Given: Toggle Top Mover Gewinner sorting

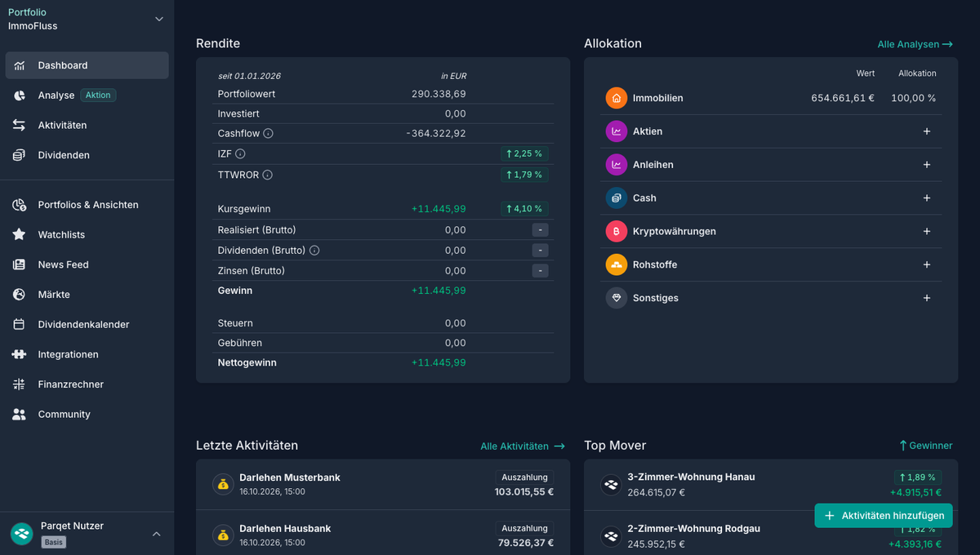Looking at the screenshot, I should [x=925, y=446].
